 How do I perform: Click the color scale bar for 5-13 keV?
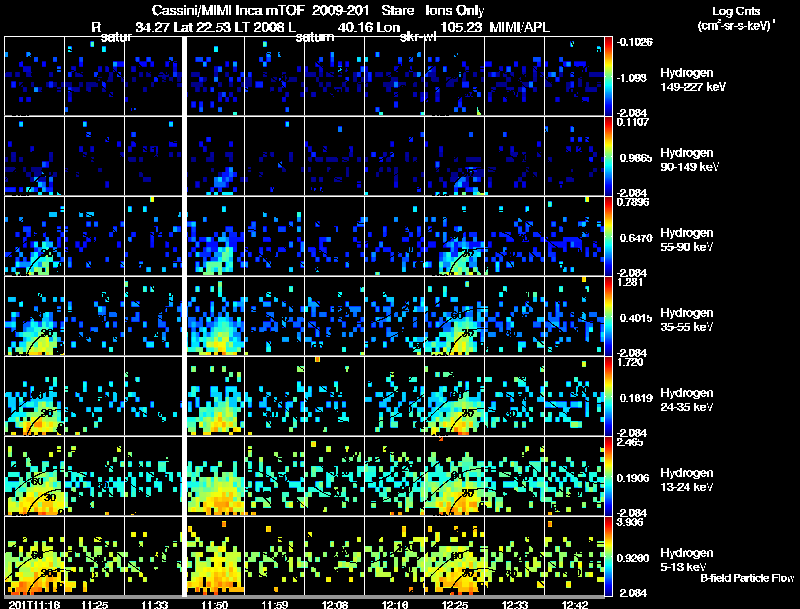point(608,556)
